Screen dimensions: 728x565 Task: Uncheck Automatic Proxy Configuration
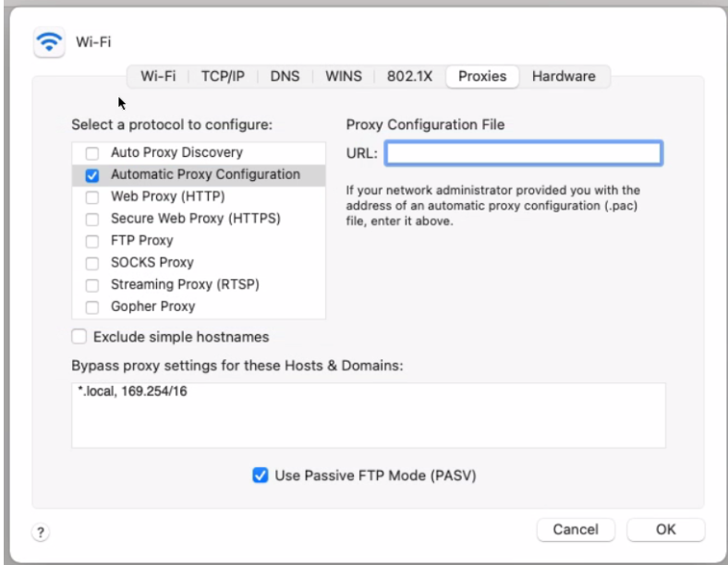pos(91,174)
